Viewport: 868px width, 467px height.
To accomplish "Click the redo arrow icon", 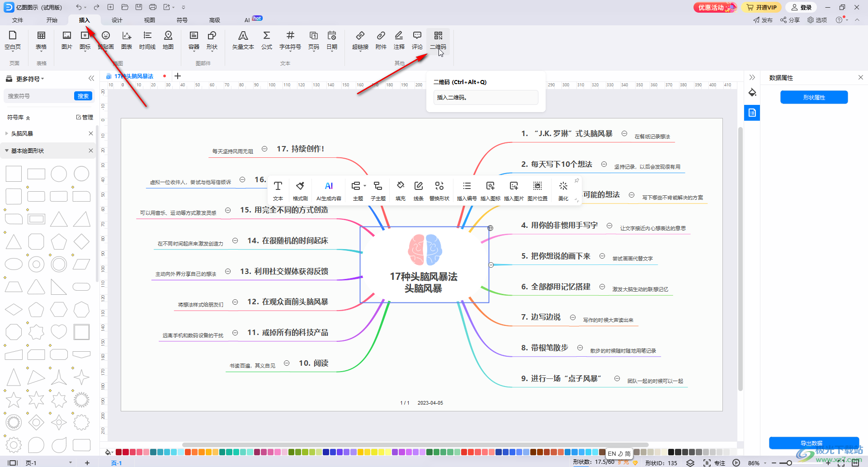I will pyautogui.click(x=96, y=7).
